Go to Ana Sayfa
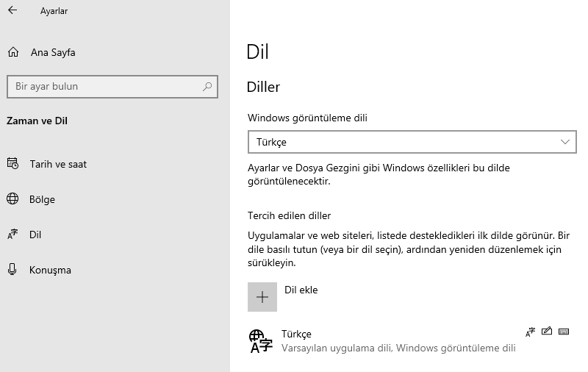Screen dimensions: 588x372 point(53,52)
